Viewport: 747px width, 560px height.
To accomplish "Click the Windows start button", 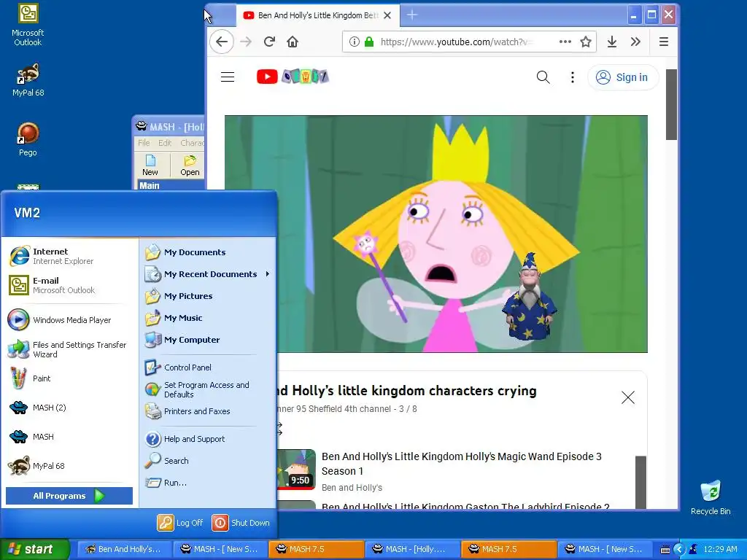I will tap(35, 549).
